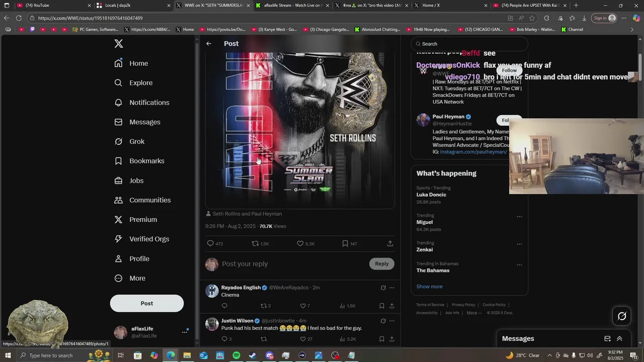Viewport: 644px width, 362px height.
Task: Share the main WWE post
Action: coord(390,243)
